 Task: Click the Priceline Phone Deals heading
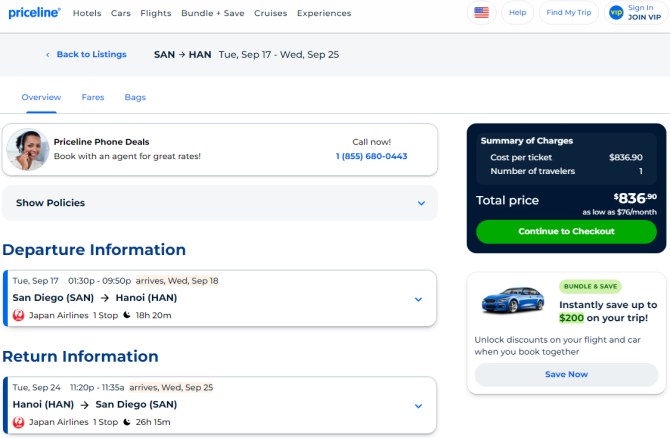pos(101,142)
